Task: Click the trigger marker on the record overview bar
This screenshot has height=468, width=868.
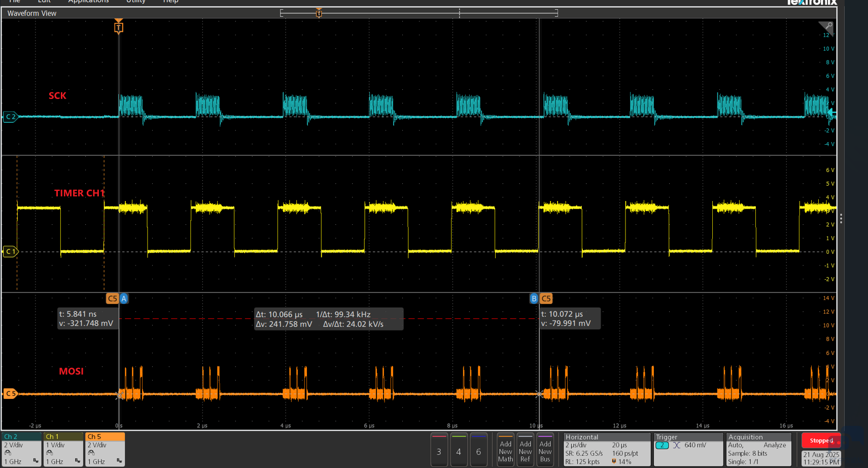Action: click(319, 13)
